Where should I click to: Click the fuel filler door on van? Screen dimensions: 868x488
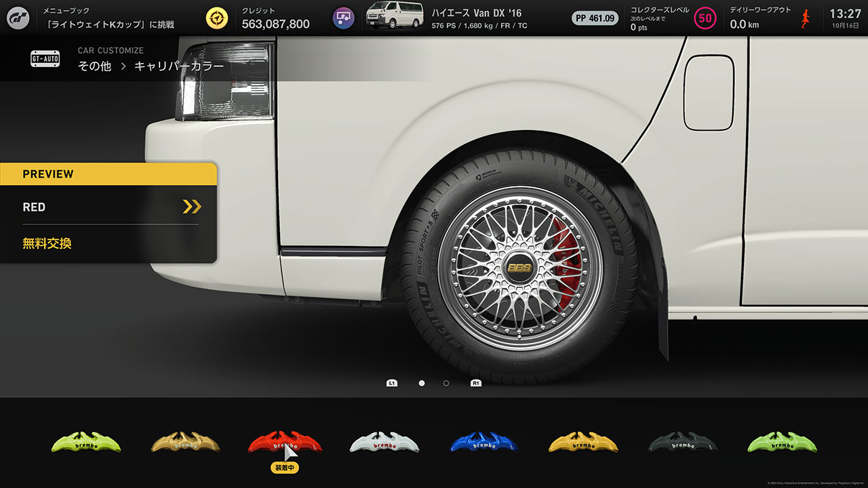[709, 93]
